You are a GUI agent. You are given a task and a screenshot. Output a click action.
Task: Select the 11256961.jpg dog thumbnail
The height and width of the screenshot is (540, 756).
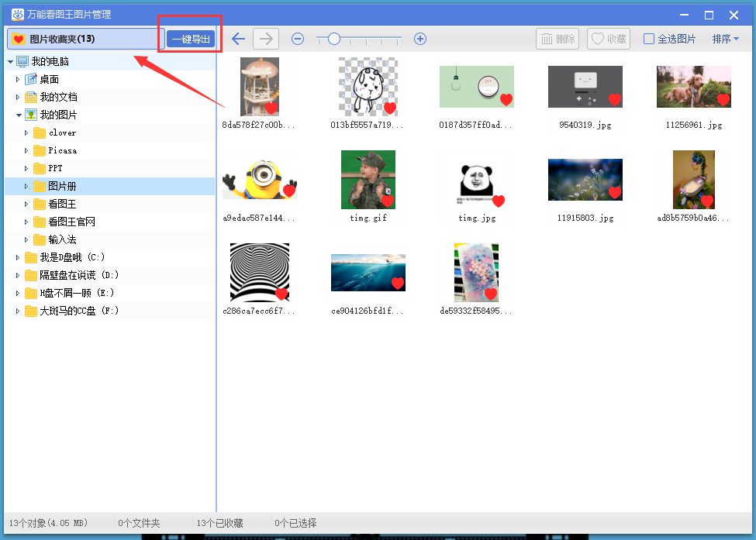click(x=694, y=87)
